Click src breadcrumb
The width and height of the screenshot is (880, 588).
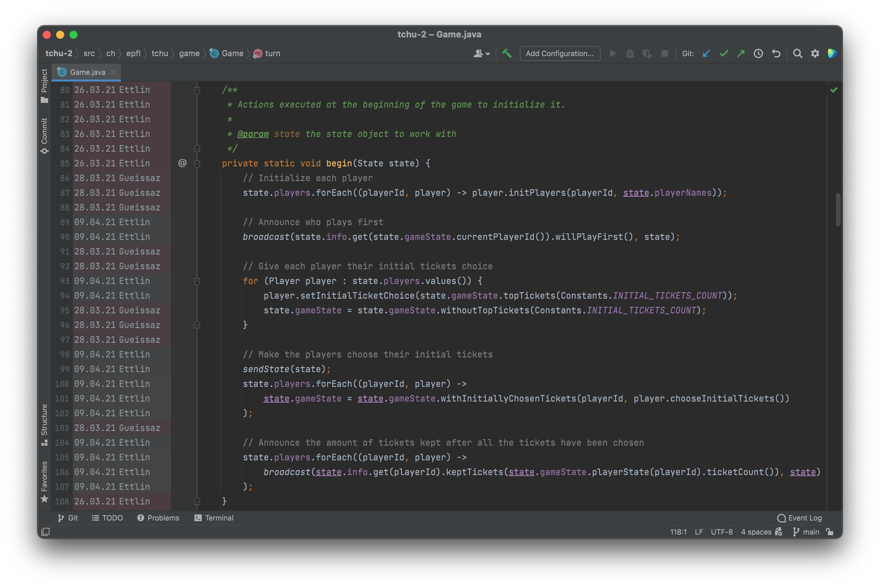[x=89, y=54]
